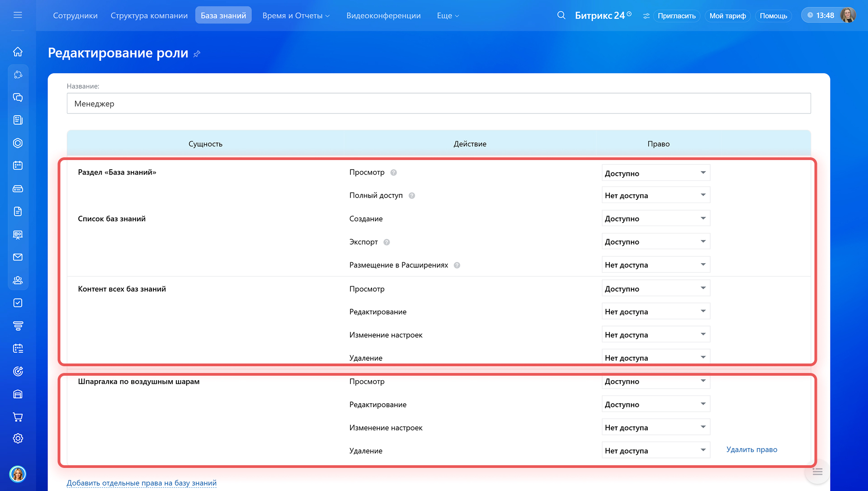This screenshot has width=868, height=491.
Task: Open the hamburger menu icon top-left
Action: [x=18, y=15]
